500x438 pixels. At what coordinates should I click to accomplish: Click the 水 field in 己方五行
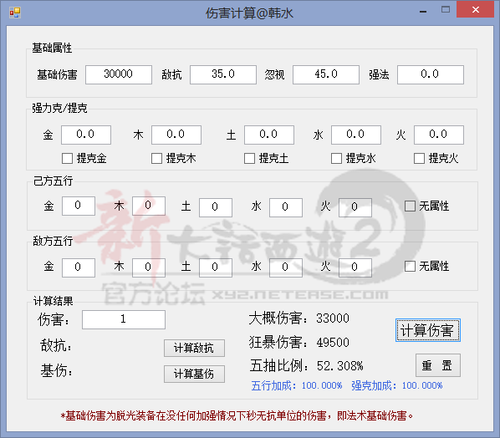286,207
